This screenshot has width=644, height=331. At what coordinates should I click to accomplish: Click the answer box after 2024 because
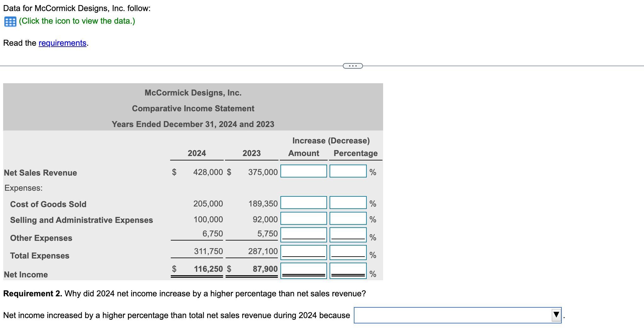pos(454,314)
